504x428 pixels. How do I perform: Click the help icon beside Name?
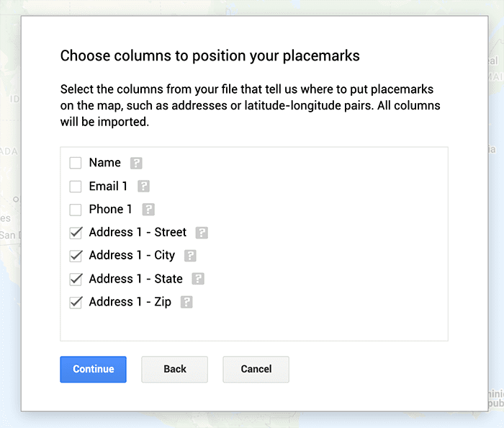(x=136, y=163)
